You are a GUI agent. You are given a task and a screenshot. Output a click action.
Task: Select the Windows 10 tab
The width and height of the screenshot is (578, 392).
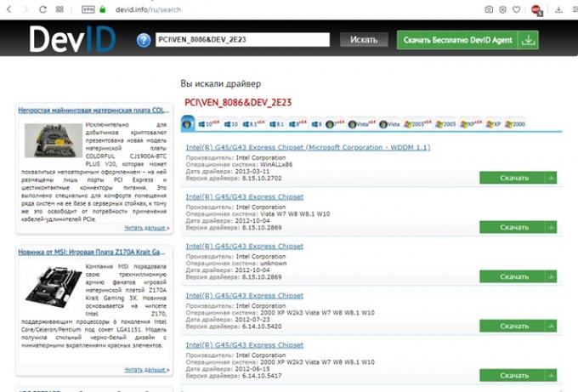coord(231,124)
